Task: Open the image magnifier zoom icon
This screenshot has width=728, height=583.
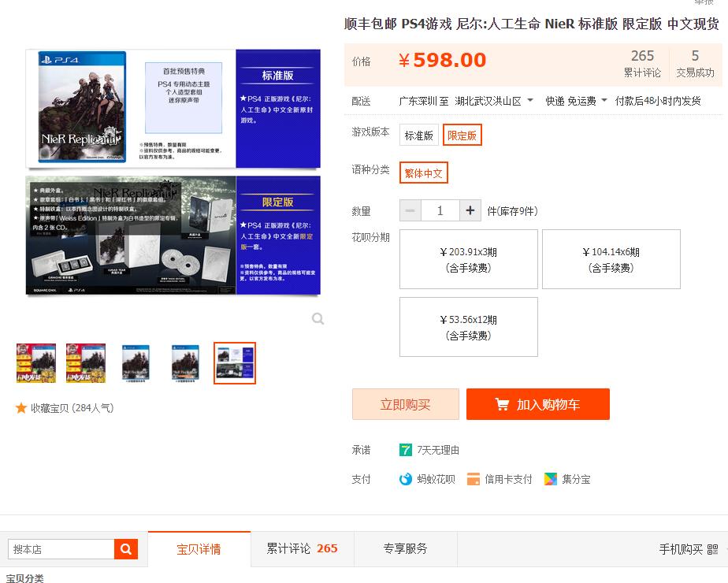Action: point(318,318)
